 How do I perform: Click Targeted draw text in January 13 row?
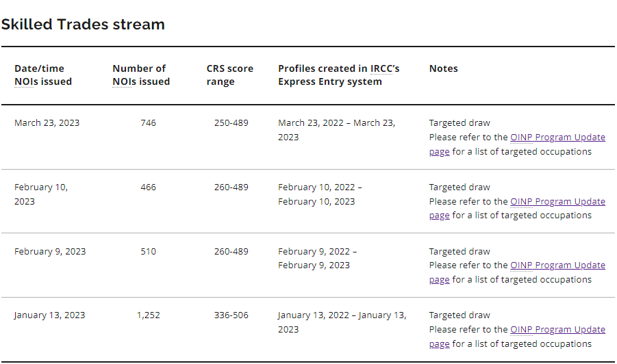(459, 315)
